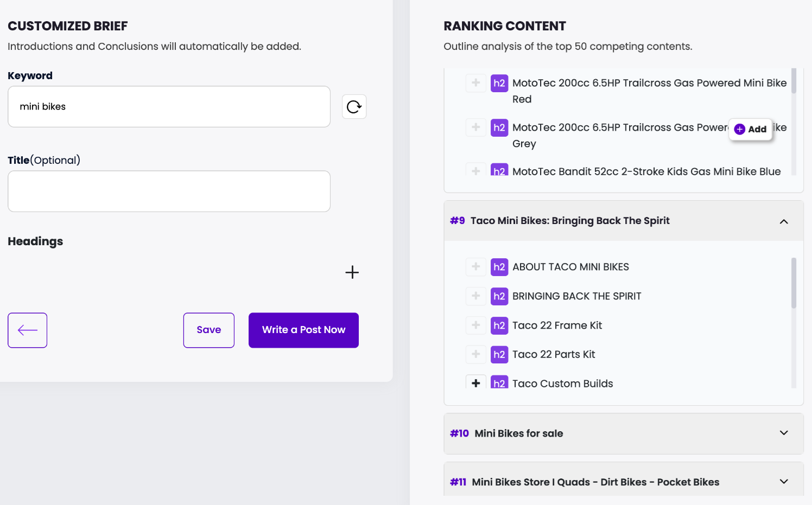Image resolution: width=812 pixels, height=505 pixels.
Task: Expand the #10 Mini Bikes for sale section
Action: coord(783,433)
